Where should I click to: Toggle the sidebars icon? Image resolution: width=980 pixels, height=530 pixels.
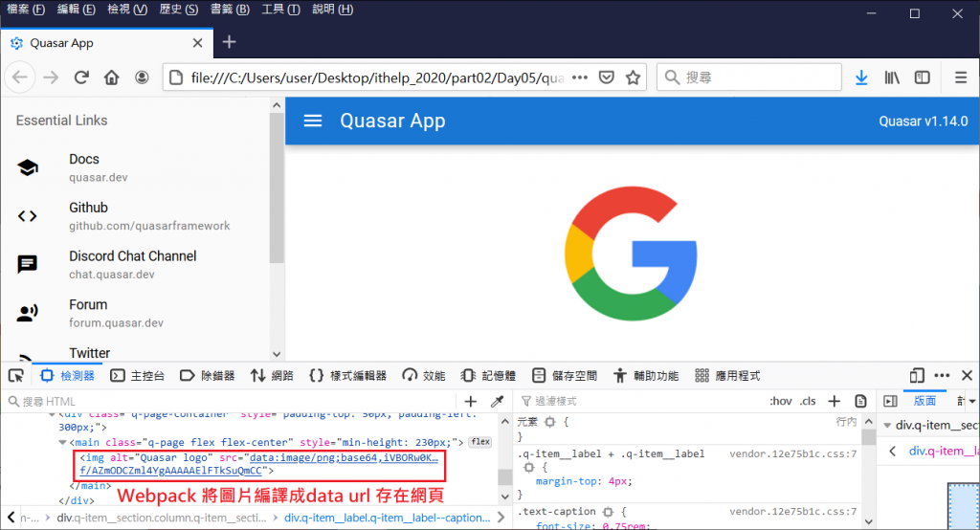tap(923, 77)
